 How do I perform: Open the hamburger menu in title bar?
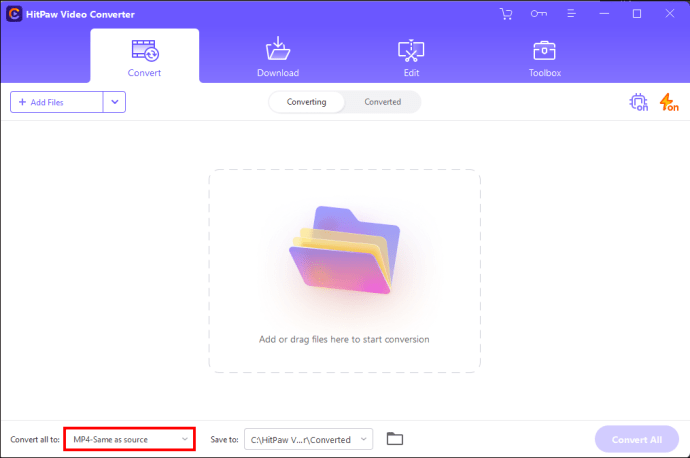pyautogui.click(x=571, y=14)
